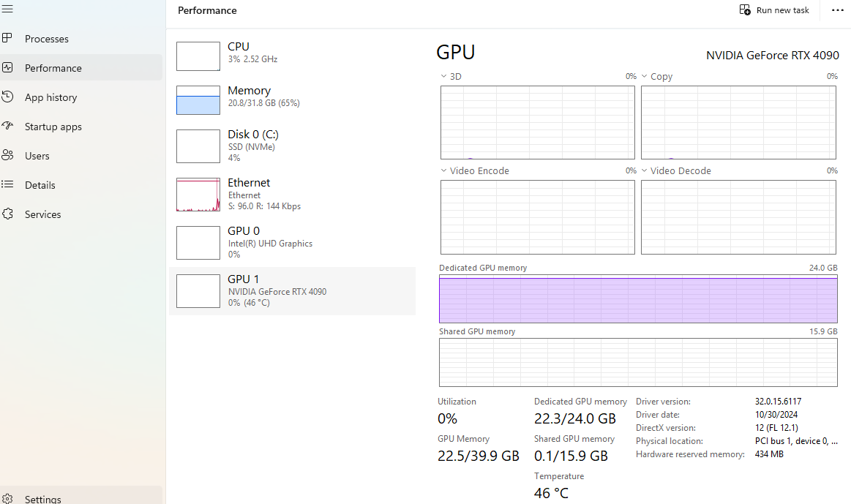Click the Copy engine usage graph

tap(738, 123)
